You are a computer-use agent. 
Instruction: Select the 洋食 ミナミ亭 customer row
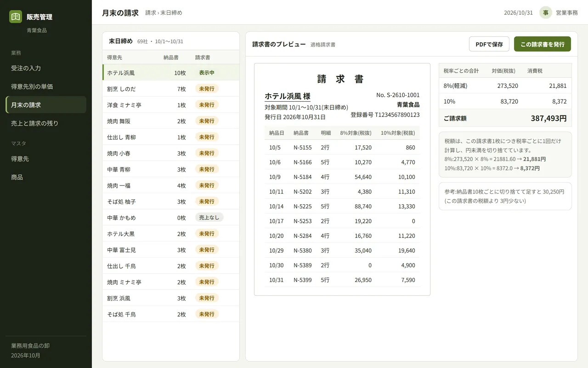[171, 105]
